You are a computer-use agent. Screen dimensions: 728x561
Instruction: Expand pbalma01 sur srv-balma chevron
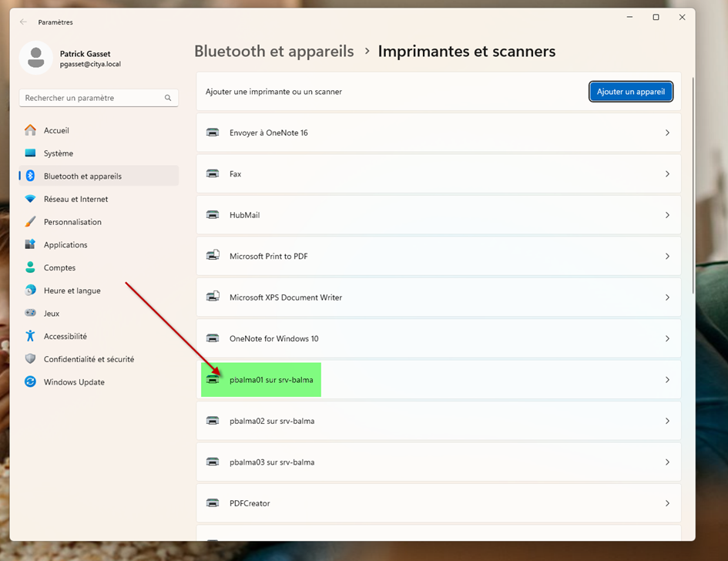(667, 380)
